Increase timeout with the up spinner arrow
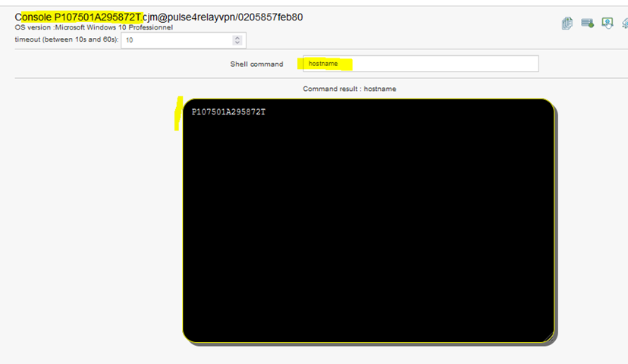 coord(237,36)
